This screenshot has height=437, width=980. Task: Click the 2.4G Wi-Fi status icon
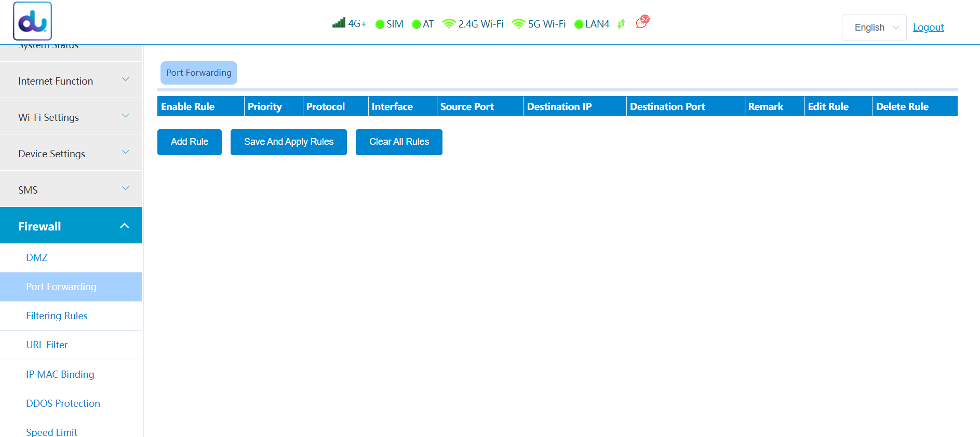pos(449,24)
